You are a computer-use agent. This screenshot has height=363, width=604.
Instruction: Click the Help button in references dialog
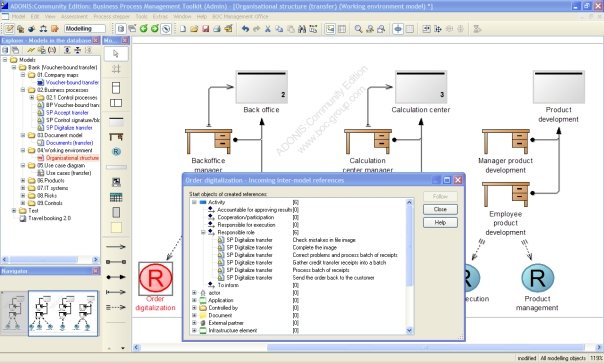pos(440,222)
